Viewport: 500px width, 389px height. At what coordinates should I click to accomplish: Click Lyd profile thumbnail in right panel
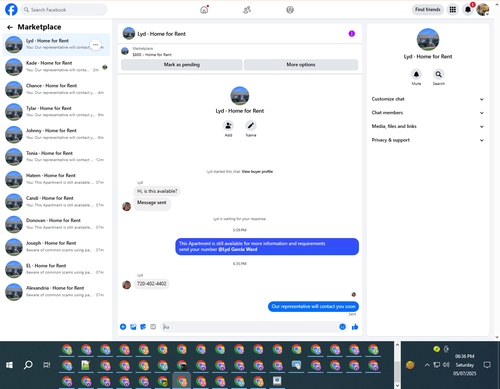pyautogui.click(x=428, y=39)
